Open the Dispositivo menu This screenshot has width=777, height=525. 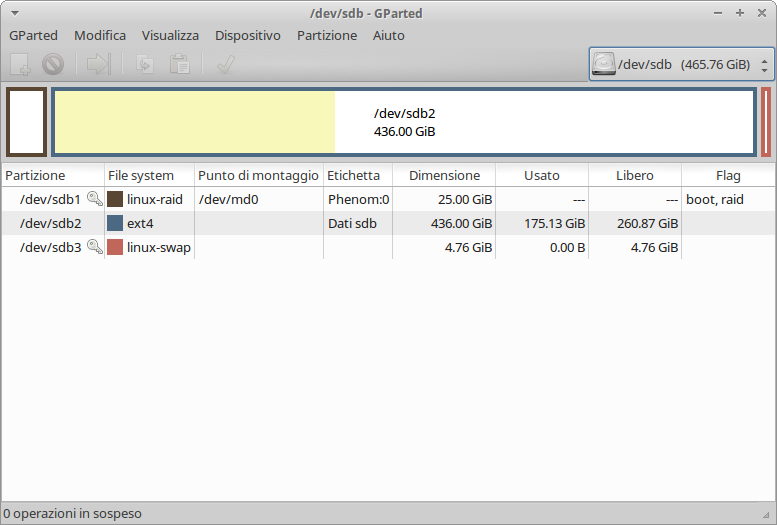(x=248, y=35)
